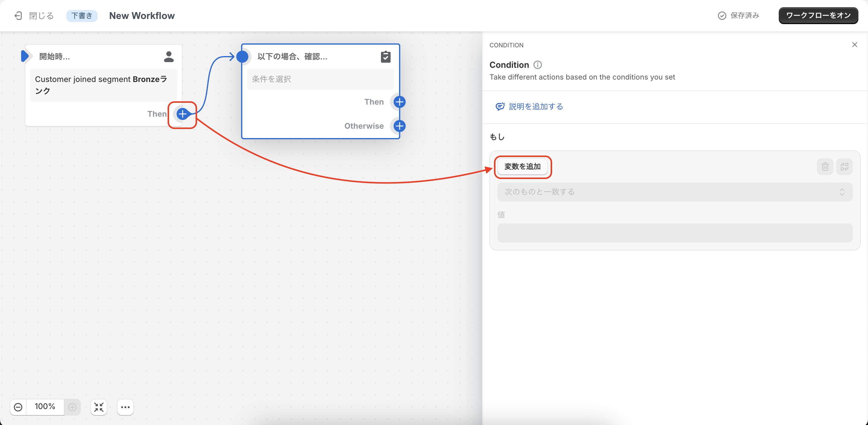This screenshot has height=425, width=868.
Task: Click the group condition icon beside the trash
Action: (x=844, y=166)
